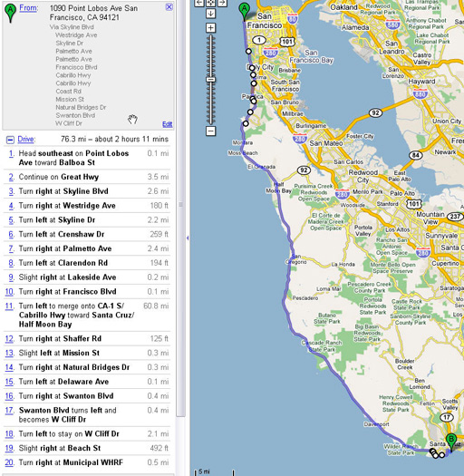The height and width of the screenshot is (476, 464).
Task: Open step 13 Slight left at Mission St
Action: tap(87, 353)
